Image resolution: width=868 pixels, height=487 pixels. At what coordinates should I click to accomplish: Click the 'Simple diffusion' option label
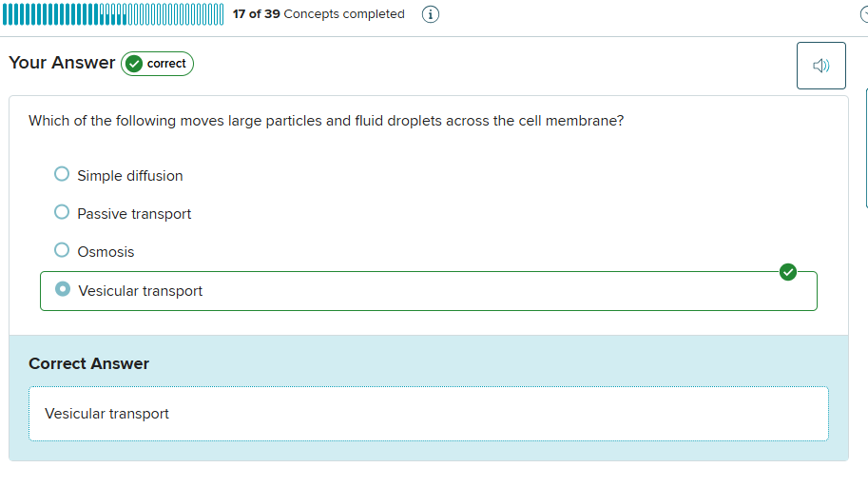[130, 176]
